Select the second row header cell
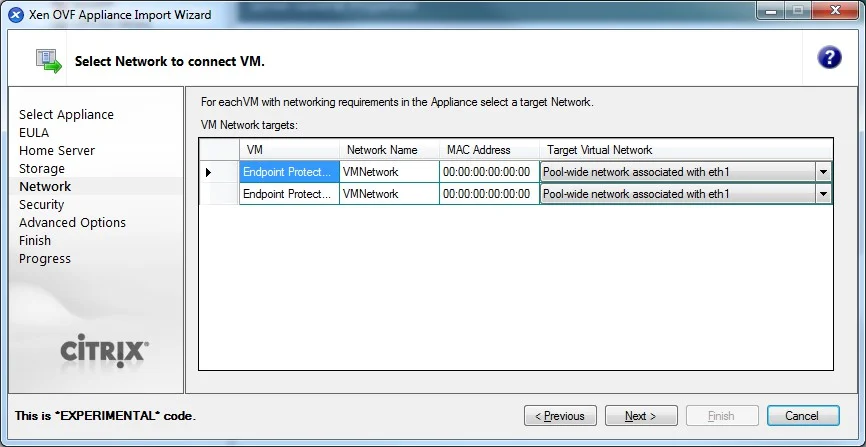 coord(219,194)
